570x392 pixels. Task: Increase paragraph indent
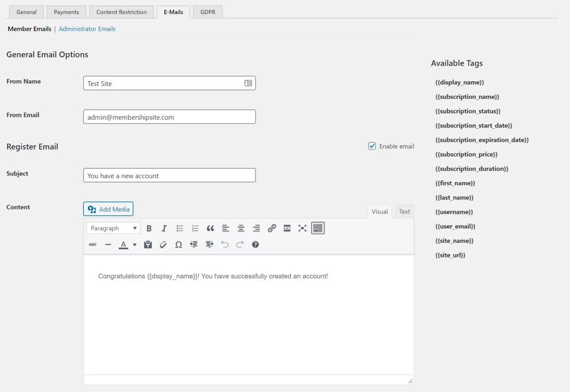click(209, 245)
